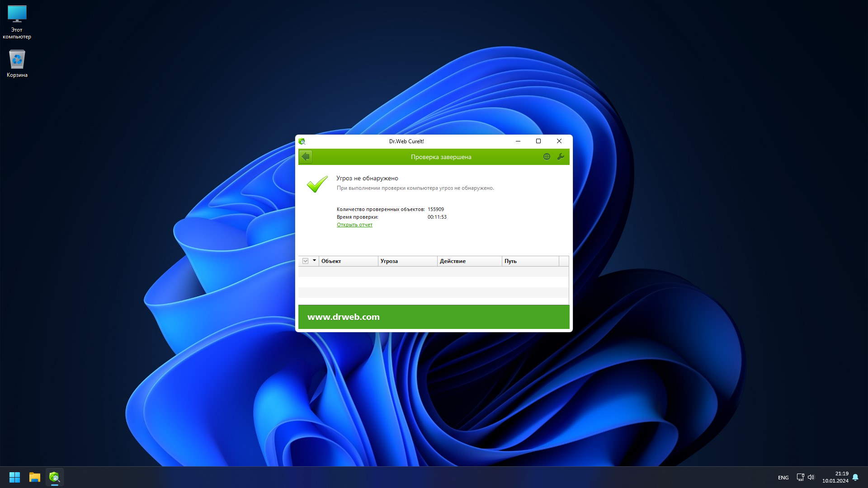Open the wrench settings icon
This screenshot has width=868, height=488.
pyautogui.click(x=561, y=157)
